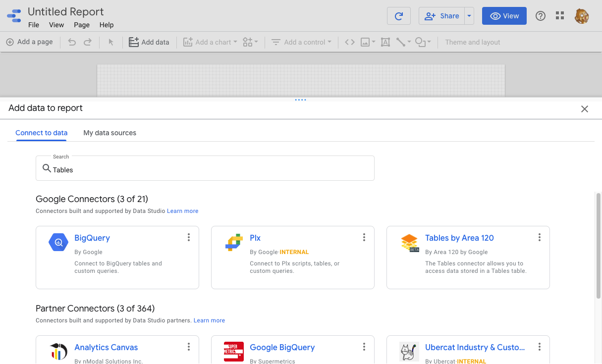Click the refresh data button
Image resolution: width=602 pixels, height=364 pixels.
click(399, 16)
